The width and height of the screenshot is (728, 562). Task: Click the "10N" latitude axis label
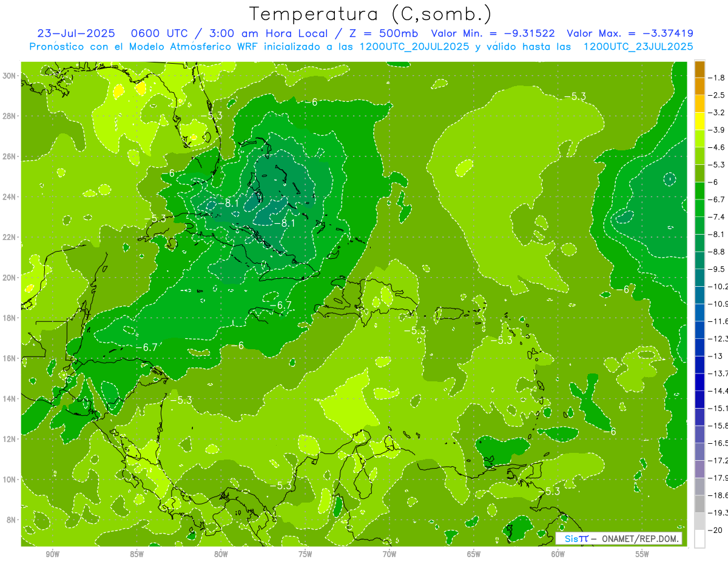(x=10, y=479)
